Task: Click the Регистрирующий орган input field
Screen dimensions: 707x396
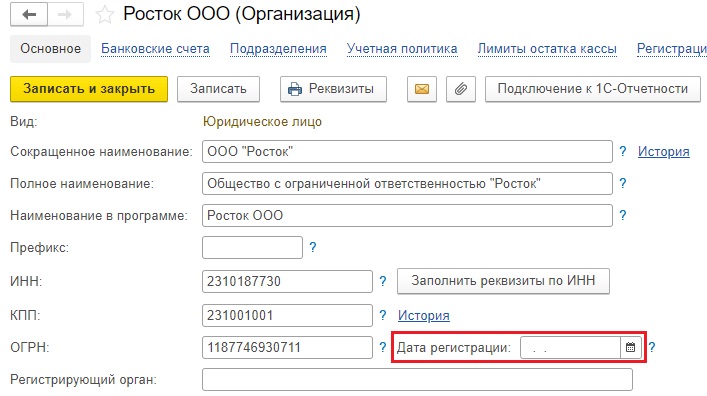Action: pos(417,379)
